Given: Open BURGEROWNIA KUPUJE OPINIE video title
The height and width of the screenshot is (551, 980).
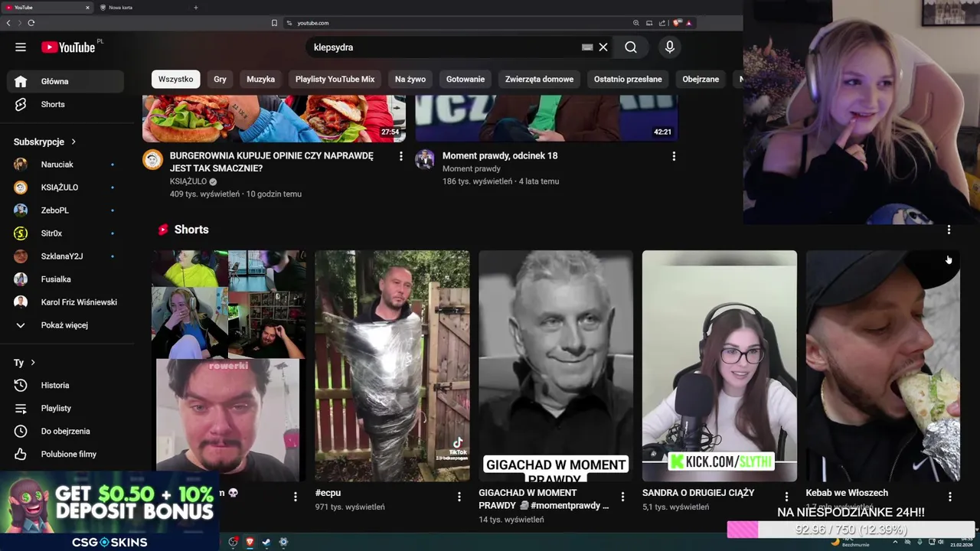Looking at the screenshot, I should [x=272, y=161].
